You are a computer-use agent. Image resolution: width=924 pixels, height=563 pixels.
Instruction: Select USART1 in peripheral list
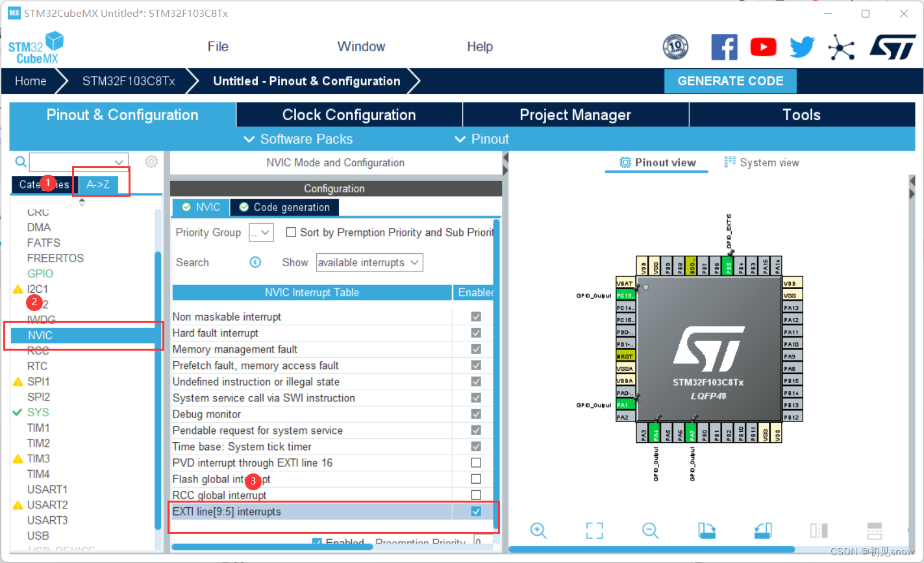coord(47,489)
